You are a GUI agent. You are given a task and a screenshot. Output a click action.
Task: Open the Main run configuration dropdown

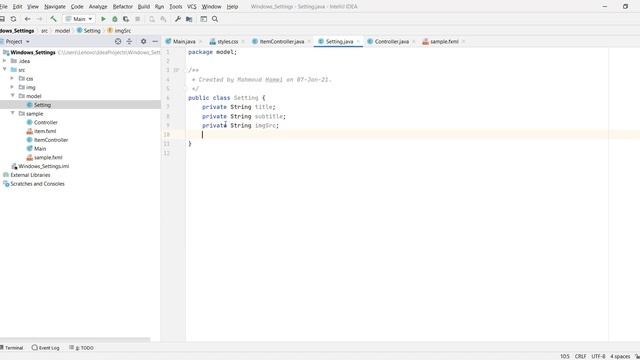(x=79, y=19)
